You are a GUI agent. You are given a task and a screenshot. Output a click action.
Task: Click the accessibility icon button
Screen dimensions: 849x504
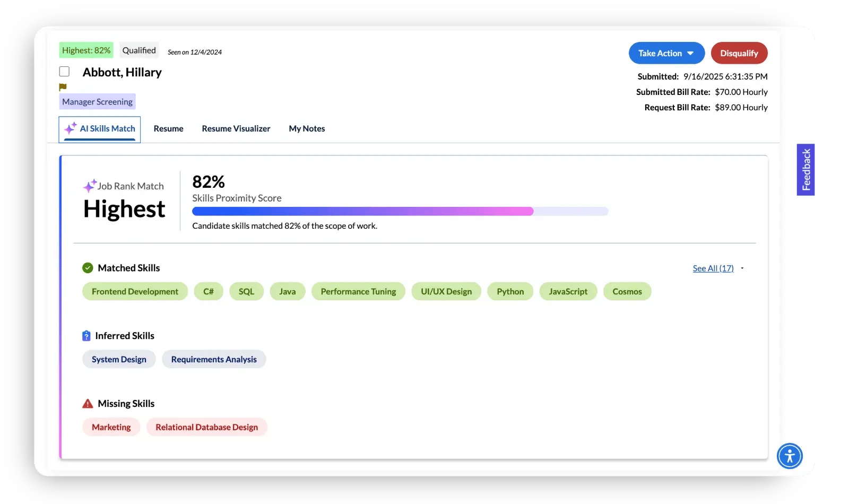pyautogui.click(x=790, y=456)
